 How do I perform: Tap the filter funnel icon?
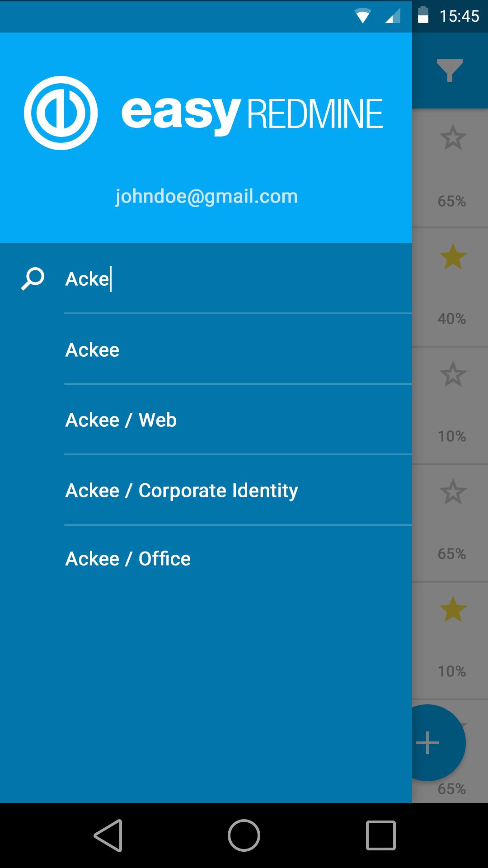click(450, 71)
